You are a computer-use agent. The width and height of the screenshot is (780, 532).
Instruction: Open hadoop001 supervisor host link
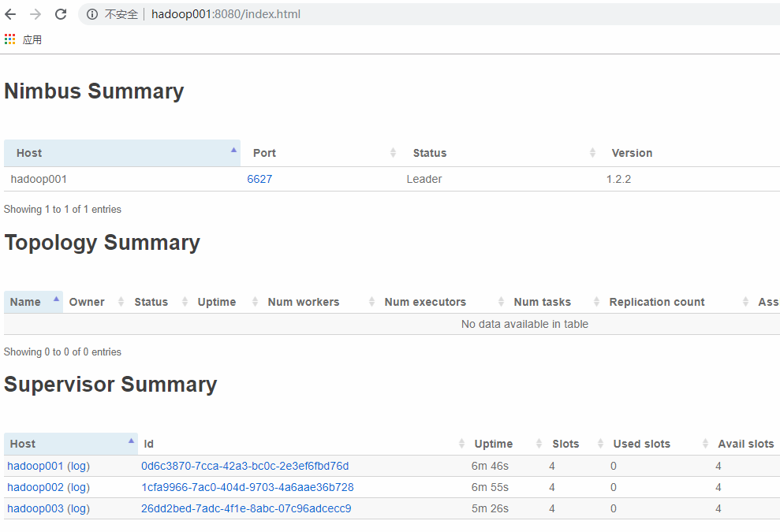35,466
